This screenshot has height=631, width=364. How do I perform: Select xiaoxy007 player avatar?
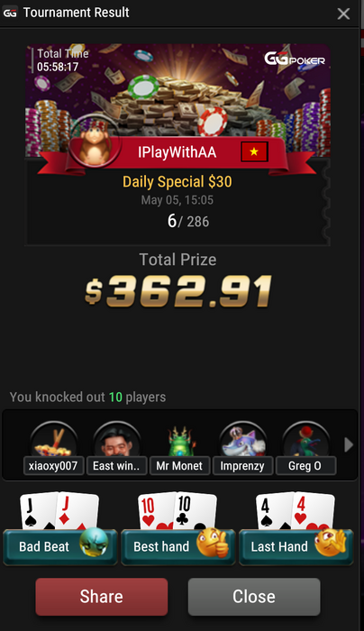click(x=54, y=439)
